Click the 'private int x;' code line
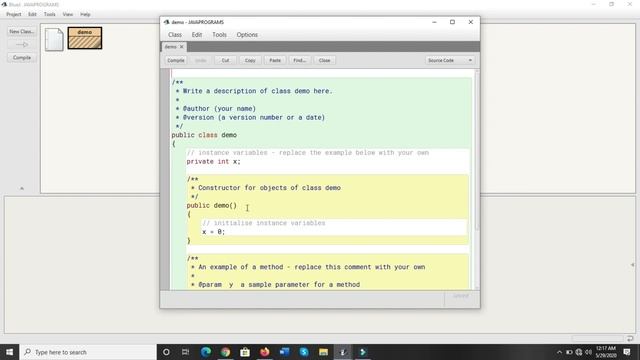 click(213, 162)
